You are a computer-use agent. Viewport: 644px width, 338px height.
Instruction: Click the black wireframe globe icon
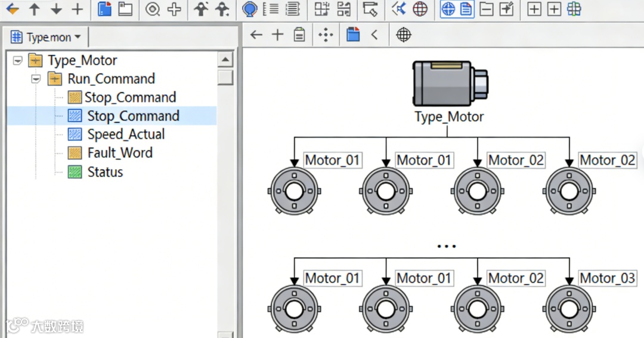[403, 35]
